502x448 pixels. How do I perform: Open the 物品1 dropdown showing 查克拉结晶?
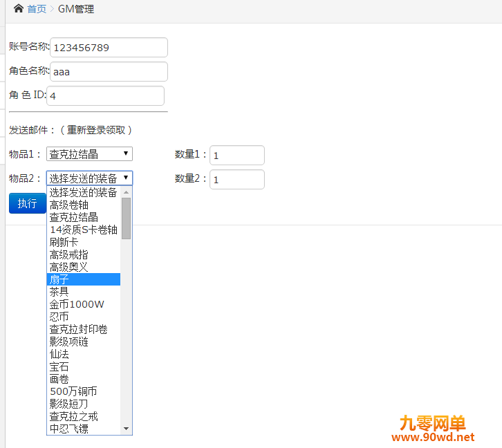(89, 154)
